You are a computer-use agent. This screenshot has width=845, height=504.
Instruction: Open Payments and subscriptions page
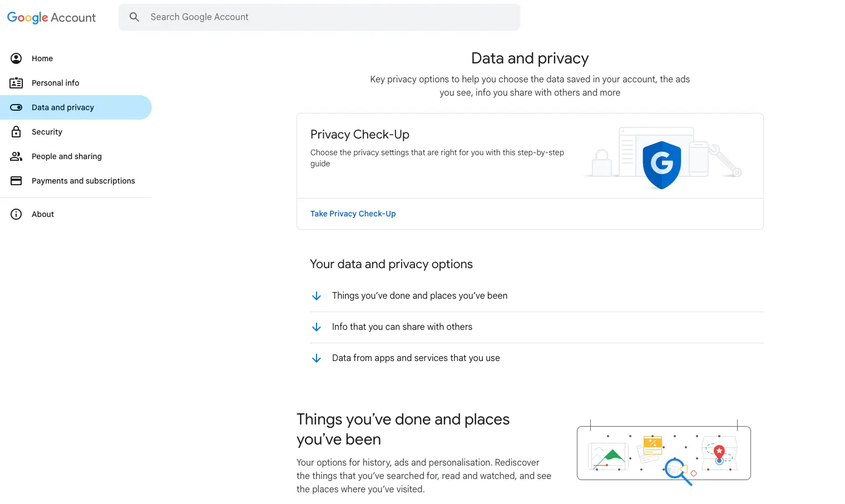tap(76, 181)
